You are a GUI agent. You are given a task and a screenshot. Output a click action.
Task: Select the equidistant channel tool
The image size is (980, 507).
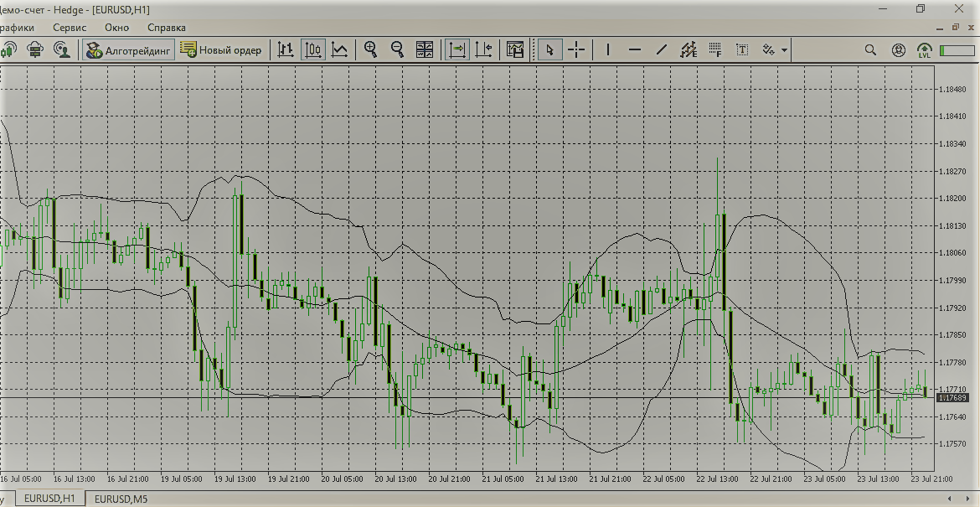(689, 49)
